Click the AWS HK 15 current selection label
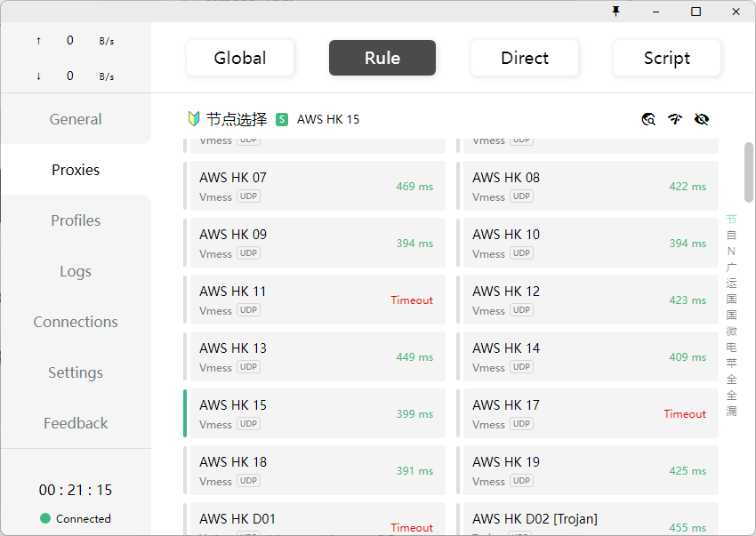Screen dimensions: 756x536 pos(328,119)
